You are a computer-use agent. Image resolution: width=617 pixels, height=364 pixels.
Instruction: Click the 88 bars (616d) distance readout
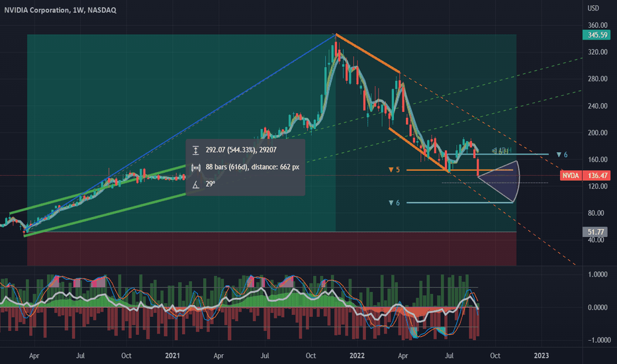[252, 167]
